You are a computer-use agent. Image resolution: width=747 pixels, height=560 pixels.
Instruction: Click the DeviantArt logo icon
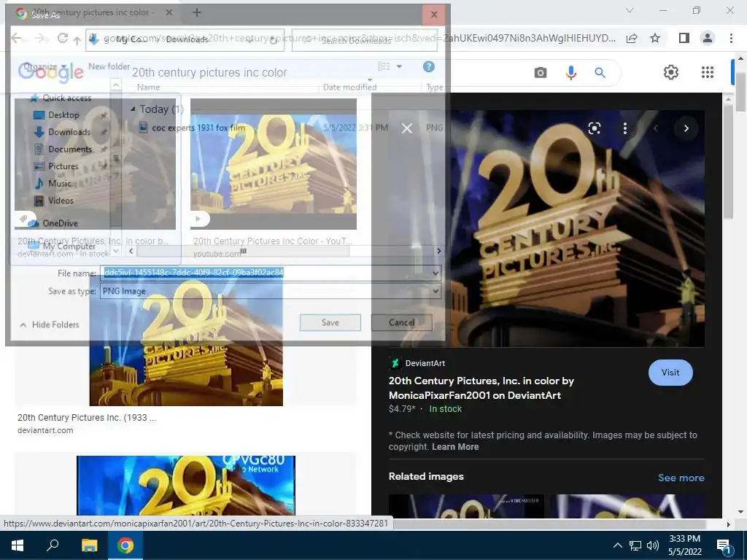[395, 363]
